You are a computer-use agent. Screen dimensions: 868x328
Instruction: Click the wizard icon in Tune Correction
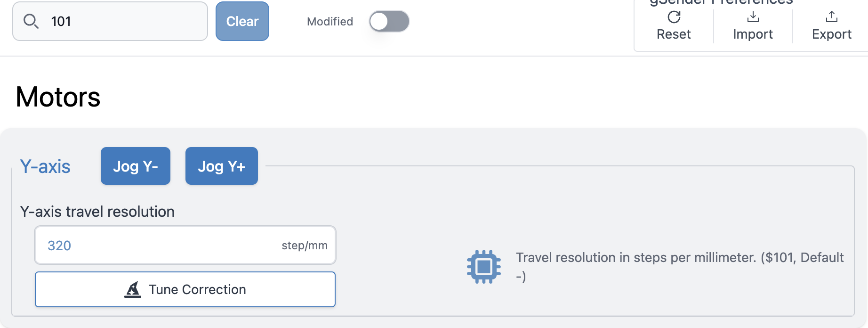point(133,289)
